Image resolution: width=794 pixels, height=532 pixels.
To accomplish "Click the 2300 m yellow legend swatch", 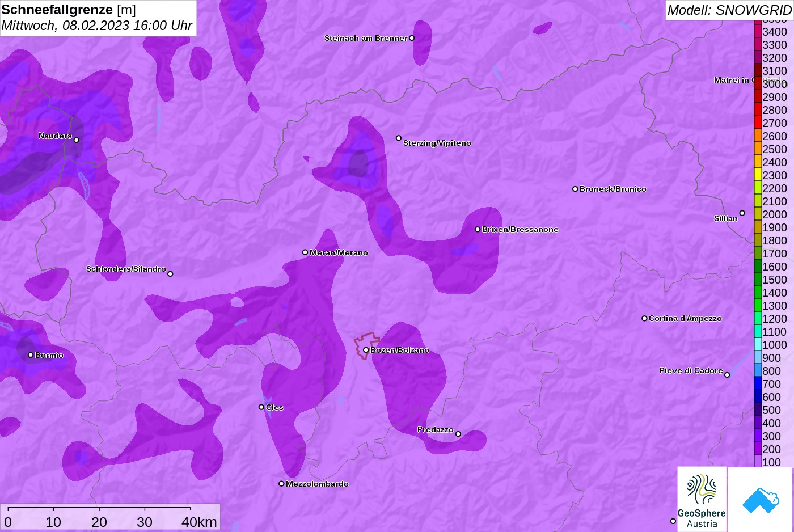I will (758, 175).
